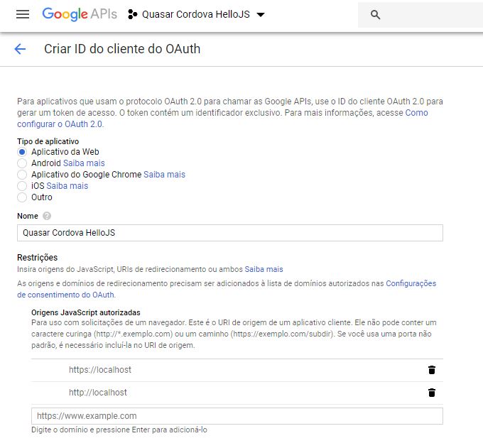Select the Aplicativo da Web radio button
The image size is (483, 448).
click(23, 152)
